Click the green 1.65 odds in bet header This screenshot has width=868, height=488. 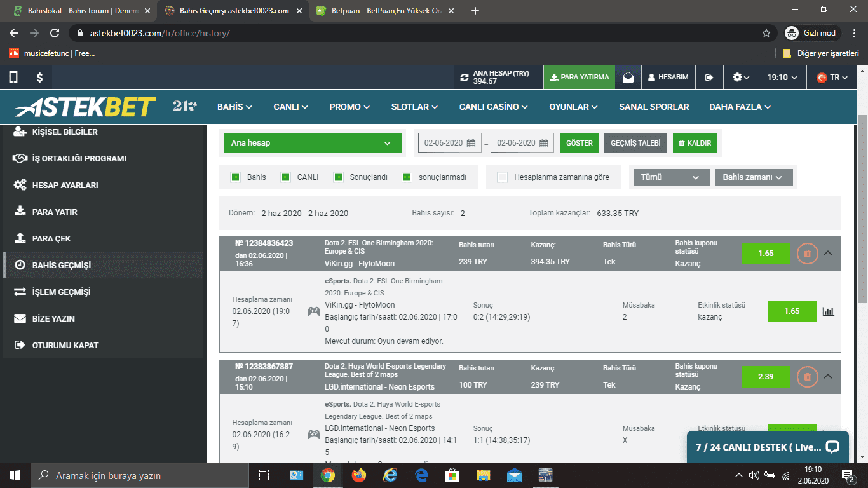point(766,253)
